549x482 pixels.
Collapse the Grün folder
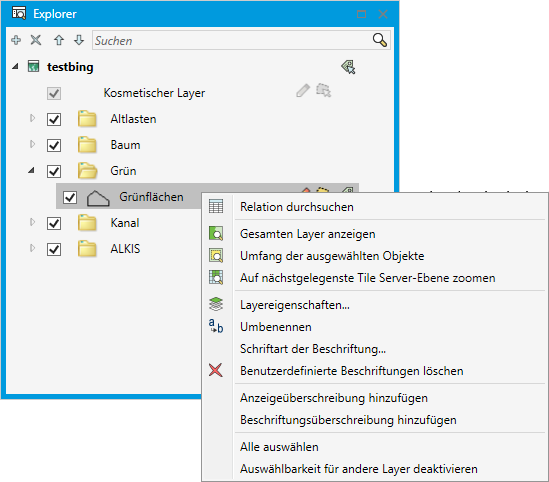[x=32, y=170]
